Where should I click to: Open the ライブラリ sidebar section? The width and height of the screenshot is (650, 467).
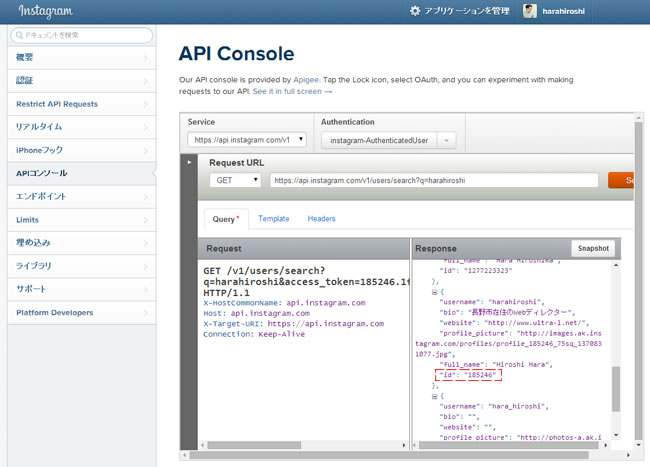pos(82,266)
